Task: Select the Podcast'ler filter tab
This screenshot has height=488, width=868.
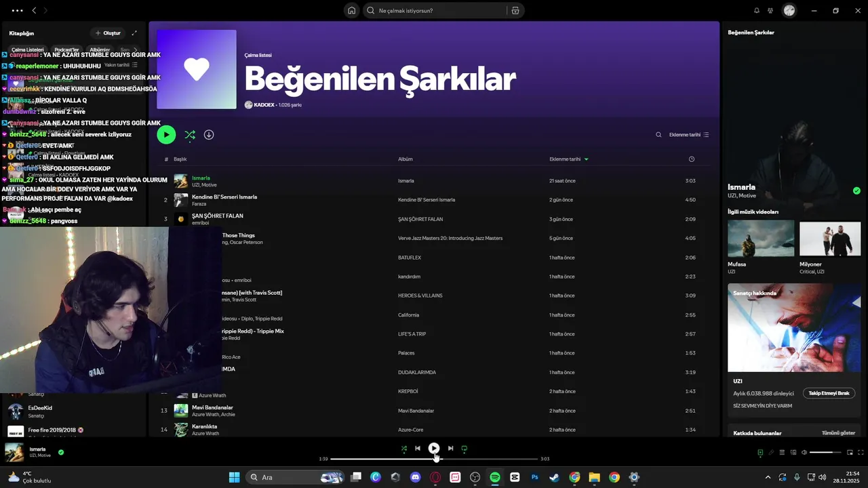Action: (x=66, y=50)
